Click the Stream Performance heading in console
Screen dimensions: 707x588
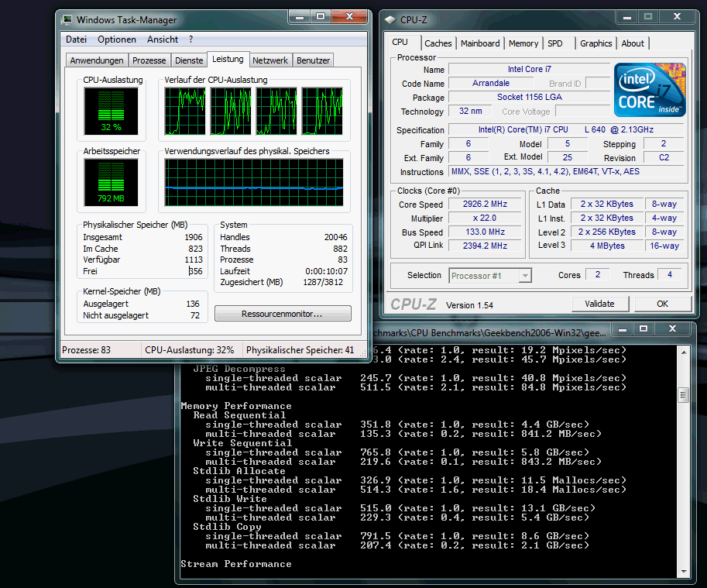pos(236,564)
